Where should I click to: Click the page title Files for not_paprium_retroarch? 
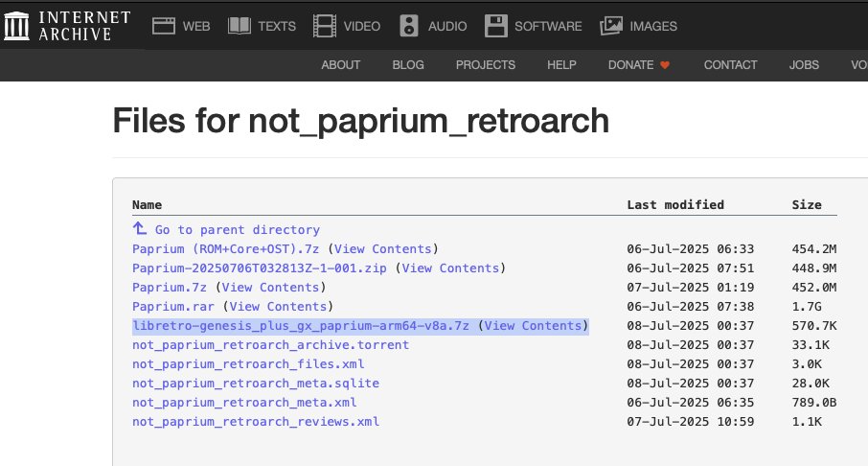(361, 120)
